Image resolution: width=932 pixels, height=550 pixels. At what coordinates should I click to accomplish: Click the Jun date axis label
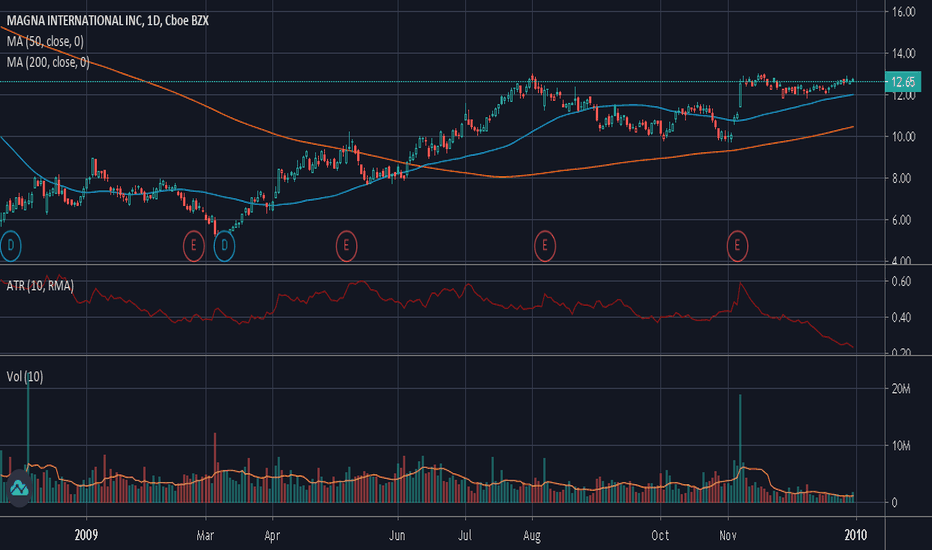click(397, 535)
